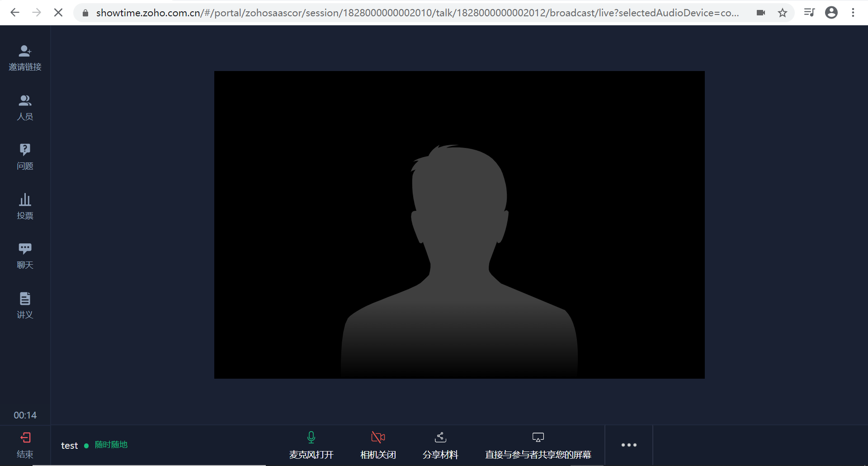
Task: Toggle screen sharing with participants
Action: (538, 445)
